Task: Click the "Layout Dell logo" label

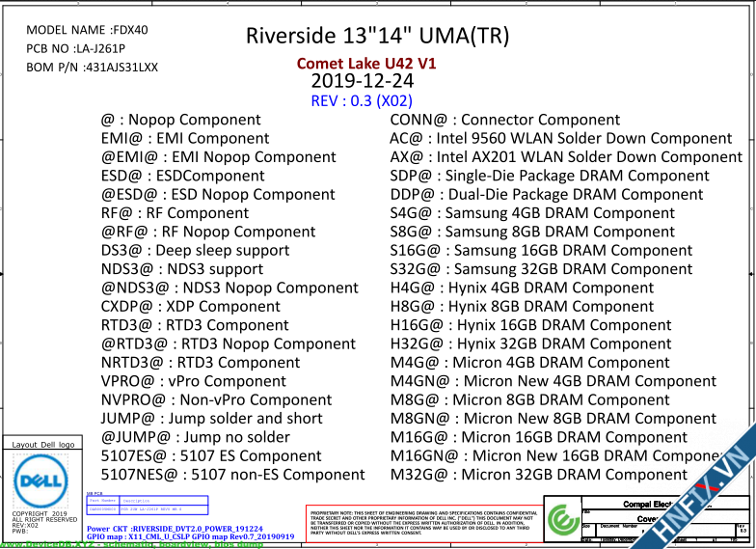Action: pos(41,445)
